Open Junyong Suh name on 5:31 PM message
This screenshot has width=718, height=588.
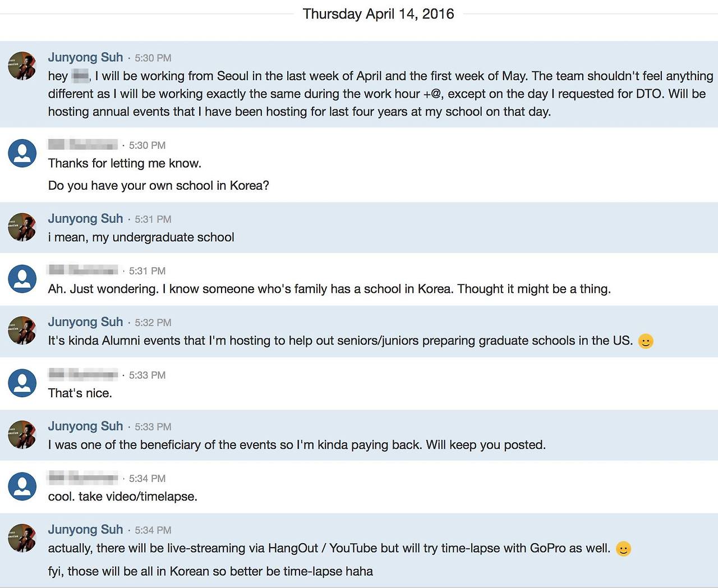[x=85, y=218]
